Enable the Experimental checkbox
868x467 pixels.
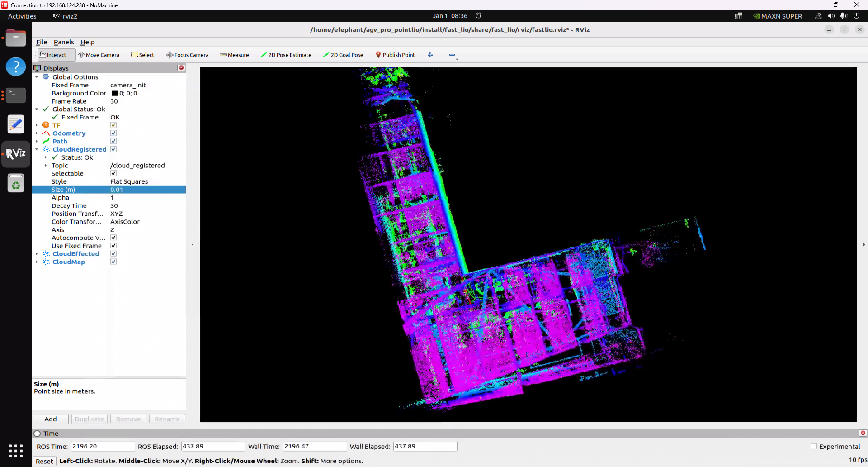(814, 447)
